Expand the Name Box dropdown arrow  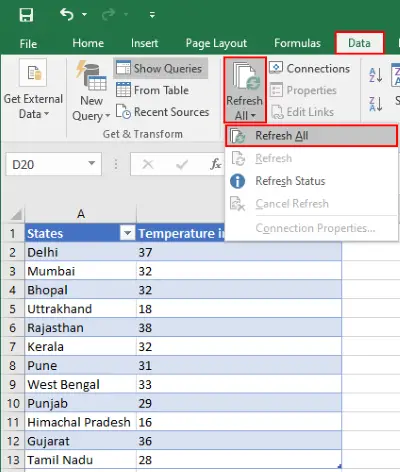92,164
